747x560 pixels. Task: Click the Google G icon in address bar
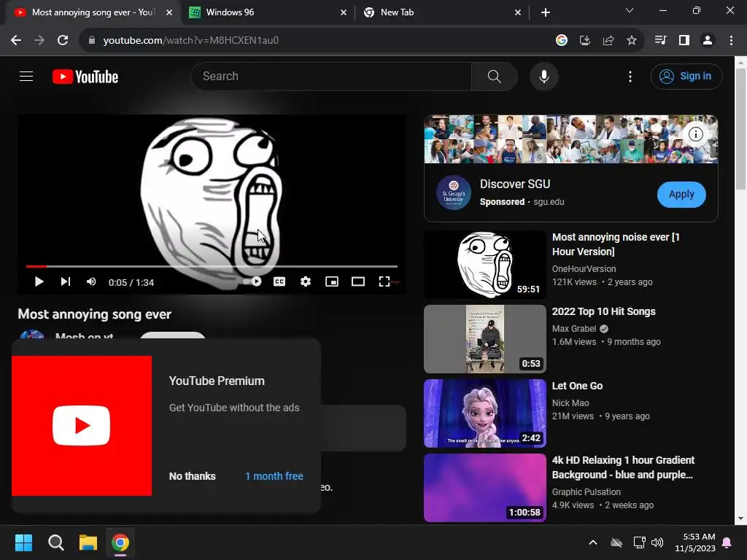[x=561, y=41]
